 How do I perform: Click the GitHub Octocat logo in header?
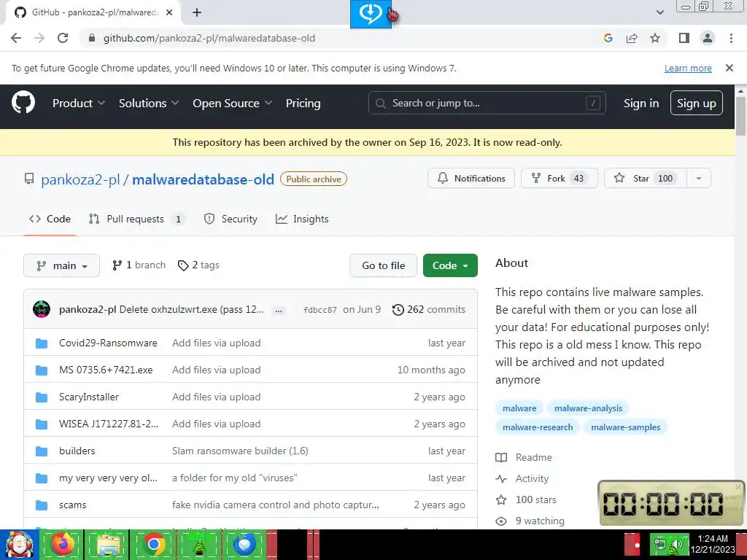(x=23, y=102)
